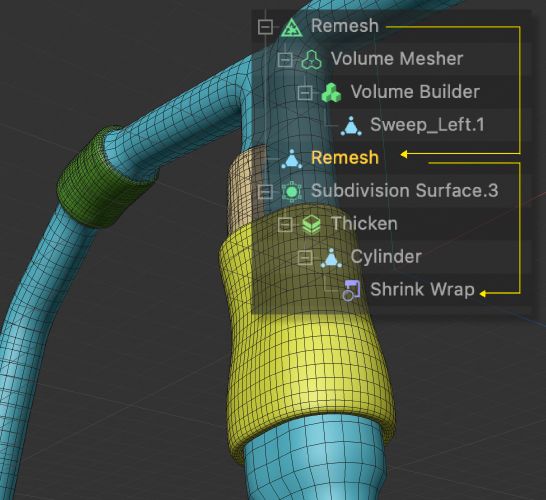Click the Thicken layers icon
Image resolution: width=546 pixels, height=500 pixels.
[311, 224]
